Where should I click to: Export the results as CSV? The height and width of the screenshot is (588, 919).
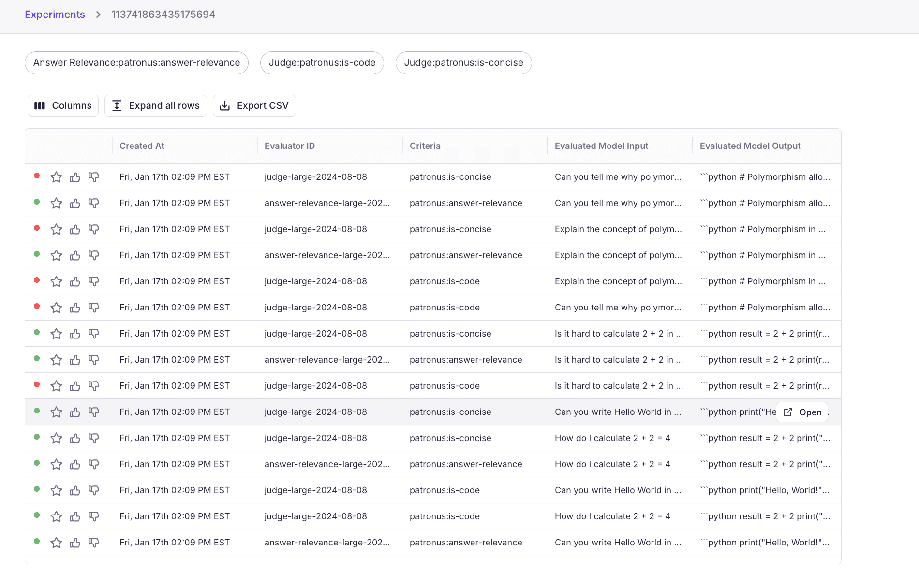(254, 105)
